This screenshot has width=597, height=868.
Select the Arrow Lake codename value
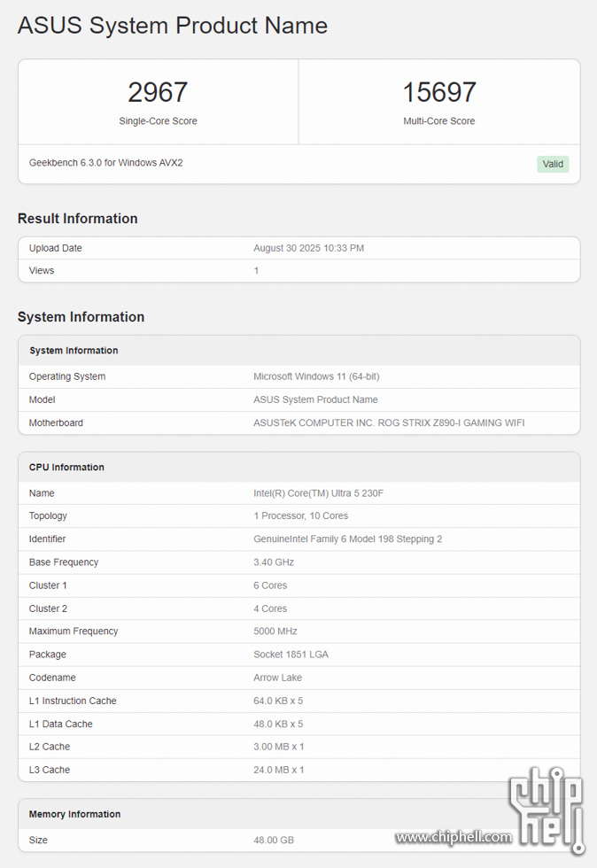[x=277, y=678]
